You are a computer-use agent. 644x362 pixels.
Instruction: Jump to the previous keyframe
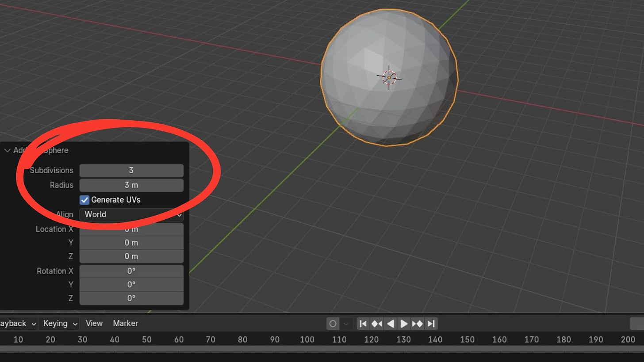(x=377, y=324)
